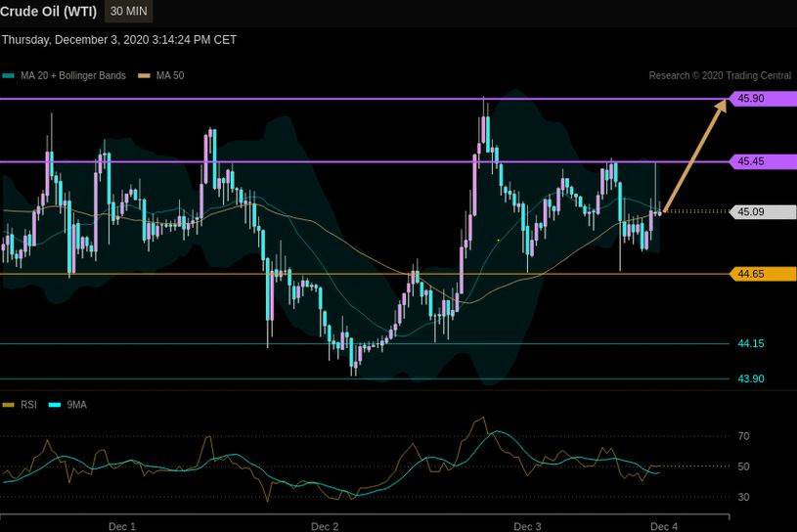Click the RSI 30 level label

(743, 498)
